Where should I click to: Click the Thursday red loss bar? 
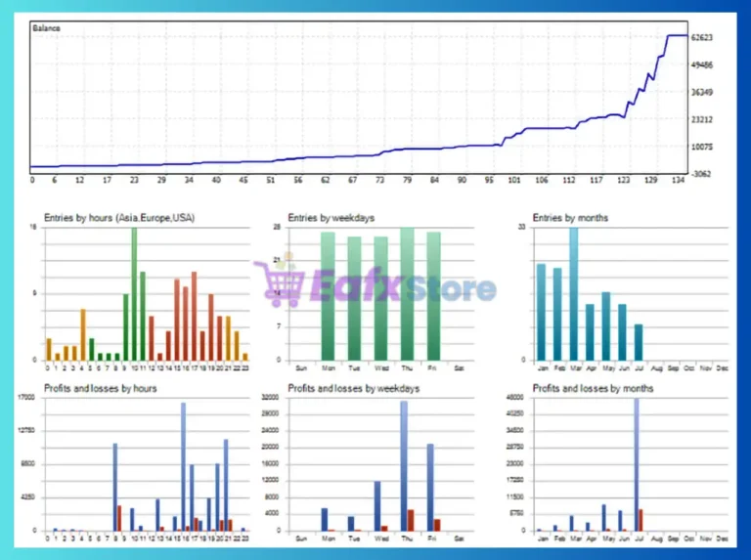coord(411,520)
